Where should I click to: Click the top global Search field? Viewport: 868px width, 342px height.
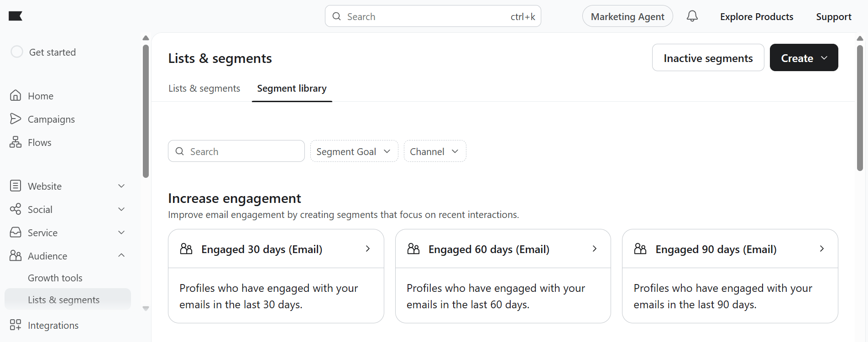(x=433, y=16)
